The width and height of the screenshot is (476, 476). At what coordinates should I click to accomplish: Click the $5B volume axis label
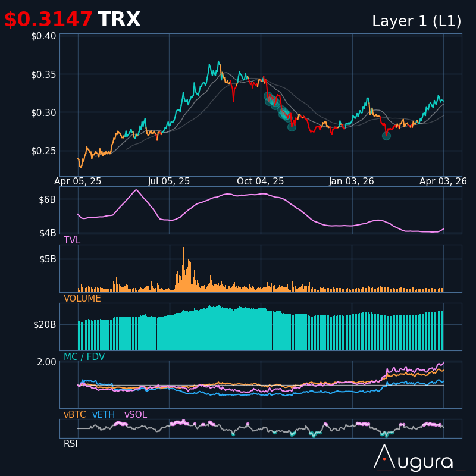(48, 259)
